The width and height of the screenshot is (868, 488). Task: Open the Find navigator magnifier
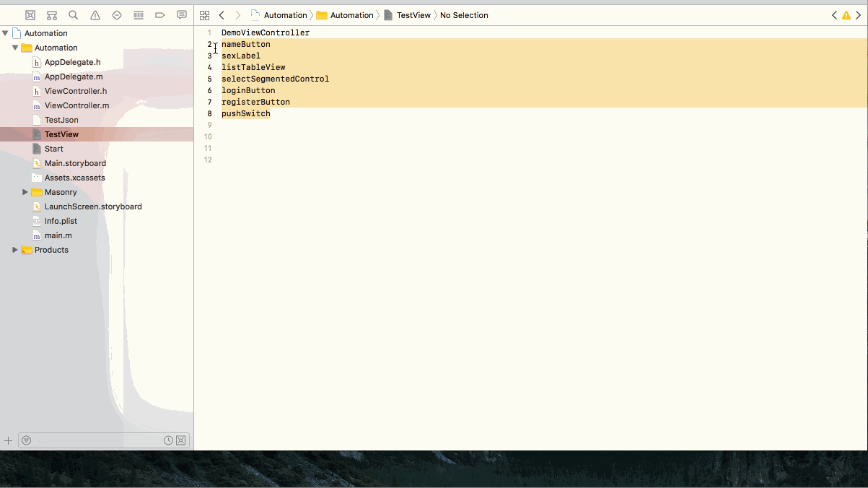point(74,15)
